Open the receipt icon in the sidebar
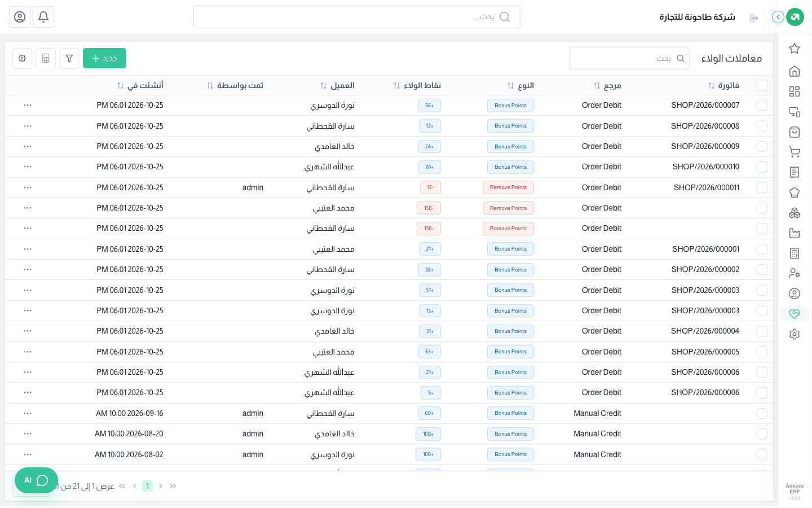This screenshot has height=508, width=812. click(x=795, y=172)
